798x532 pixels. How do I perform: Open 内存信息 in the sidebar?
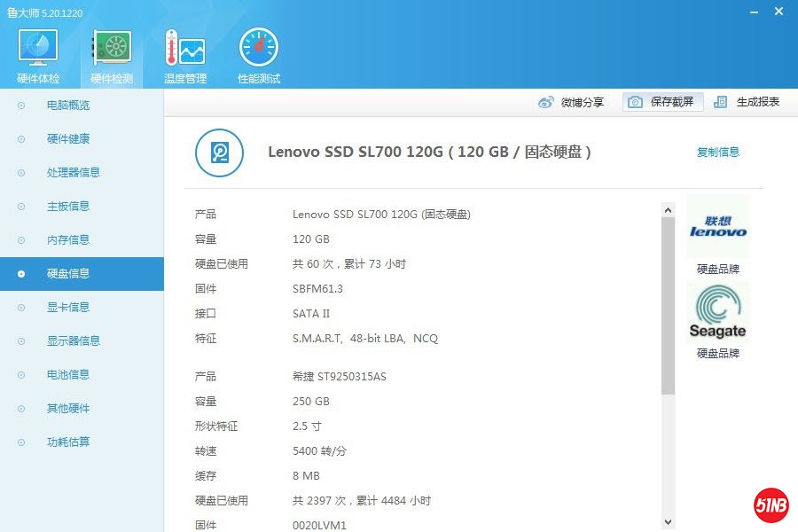click(x=82, y=239)
